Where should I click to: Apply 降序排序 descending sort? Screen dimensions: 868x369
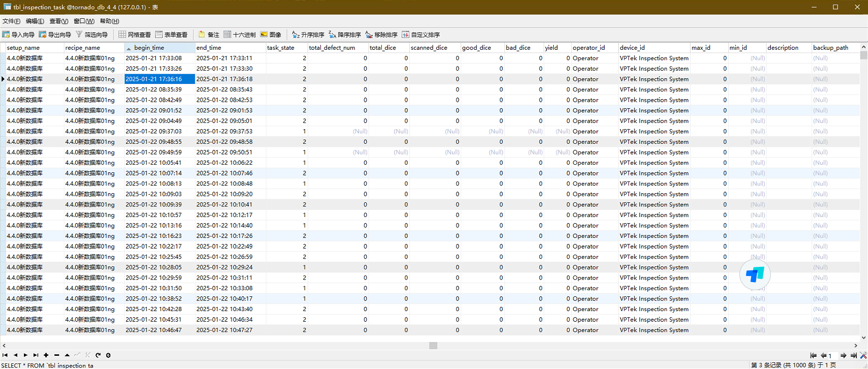pos(345,35)
